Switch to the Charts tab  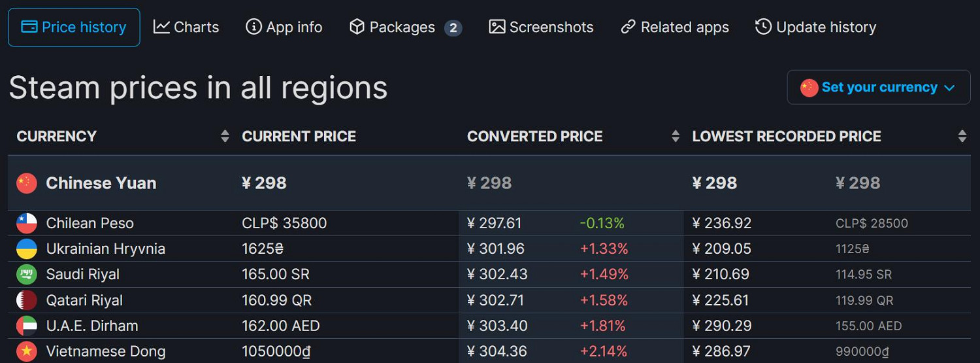click(x=186, y=27)
